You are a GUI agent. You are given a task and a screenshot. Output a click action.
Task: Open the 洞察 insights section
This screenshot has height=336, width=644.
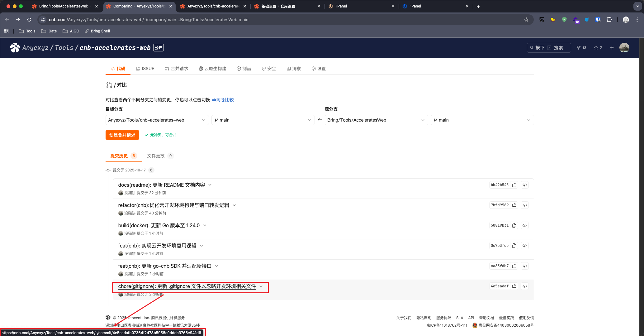pyautogui.click(x=294, y=68)
